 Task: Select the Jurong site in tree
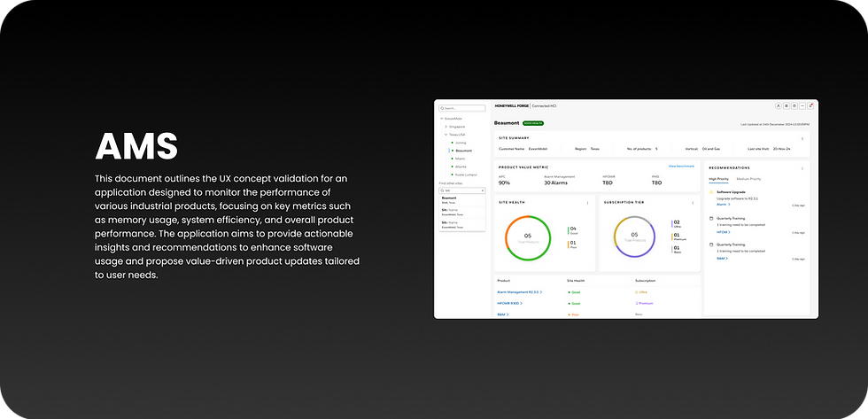click(459, 143)
